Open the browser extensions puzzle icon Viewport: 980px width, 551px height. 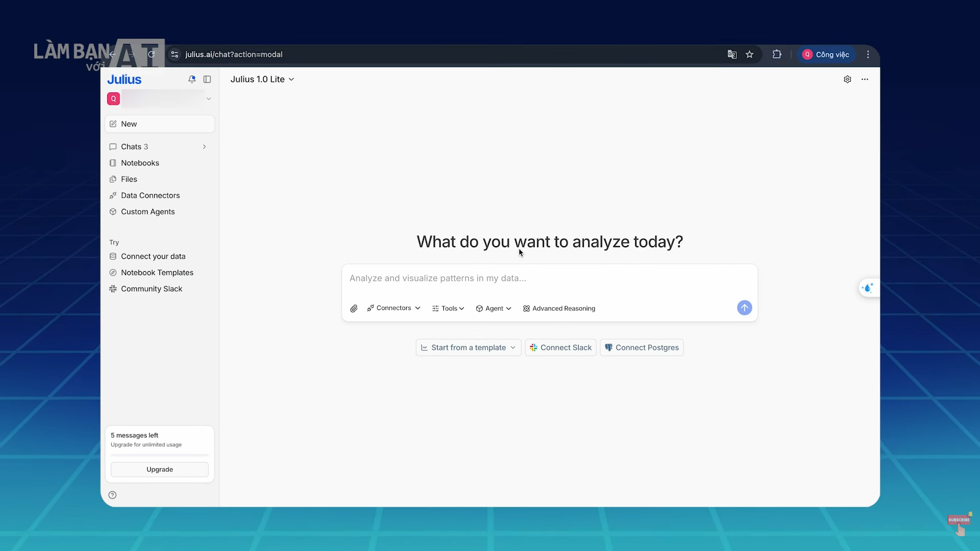tap(777, 55)
